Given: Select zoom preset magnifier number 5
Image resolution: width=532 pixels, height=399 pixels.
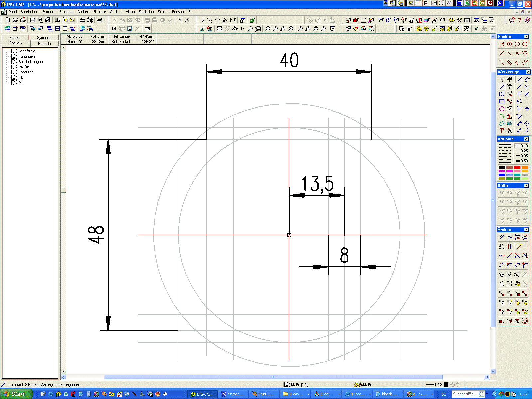Looking at the screenshot, I should (x=300, y=29).
